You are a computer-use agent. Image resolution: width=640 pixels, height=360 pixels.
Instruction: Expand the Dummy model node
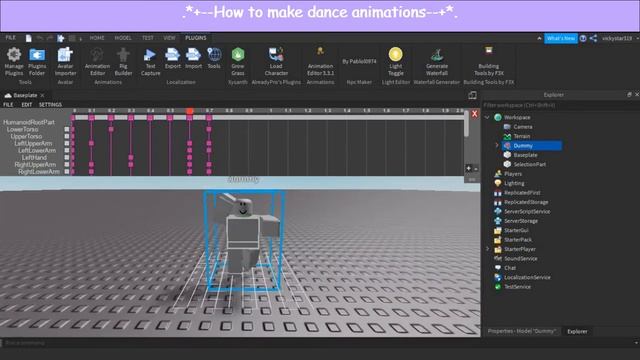coord(497,145)
